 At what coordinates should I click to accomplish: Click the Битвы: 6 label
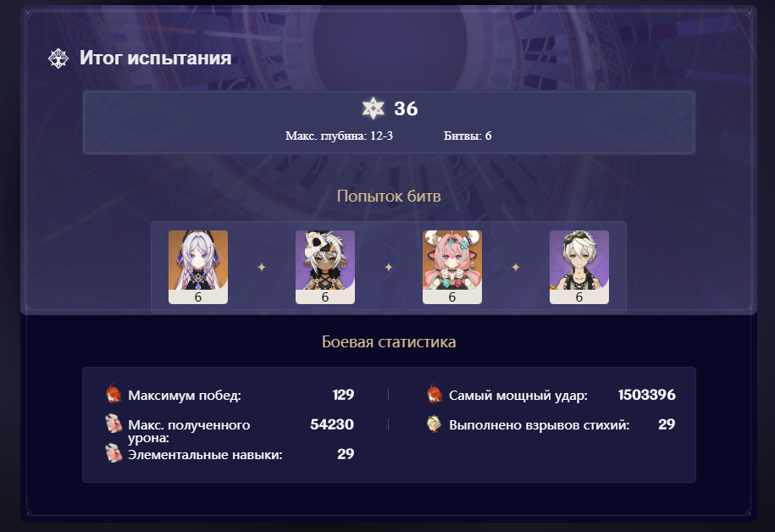[468, 136]
